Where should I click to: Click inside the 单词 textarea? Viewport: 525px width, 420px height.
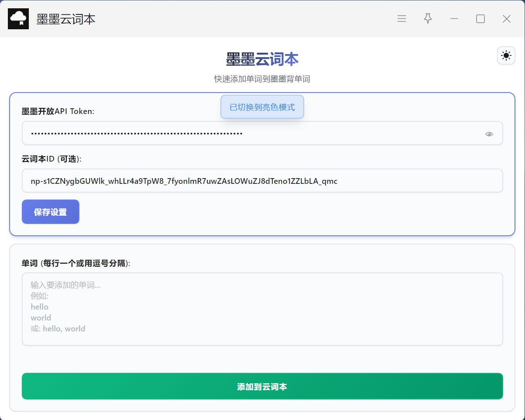click(x=262, y=309)
